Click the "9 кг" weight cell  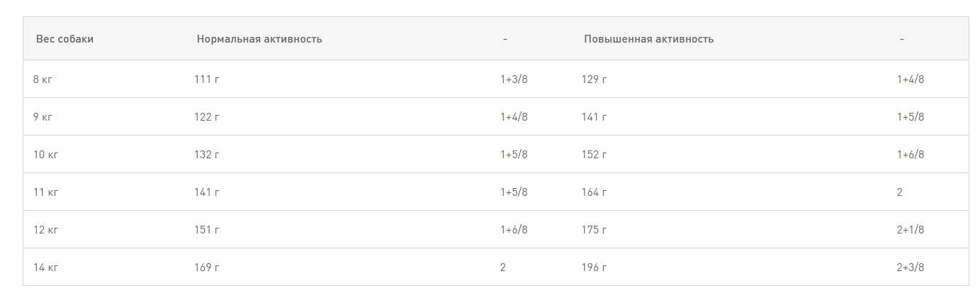[x=43, y=116]
